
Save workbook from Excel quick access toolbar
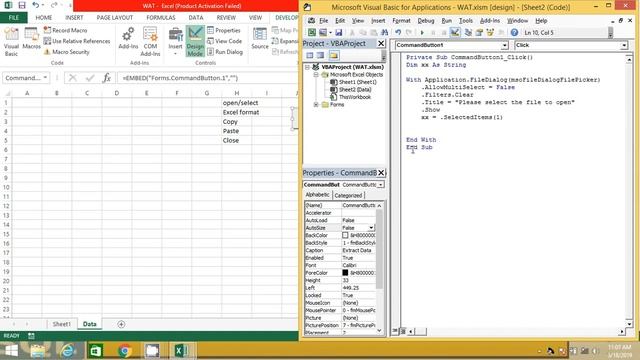click(x=22, y=6)
